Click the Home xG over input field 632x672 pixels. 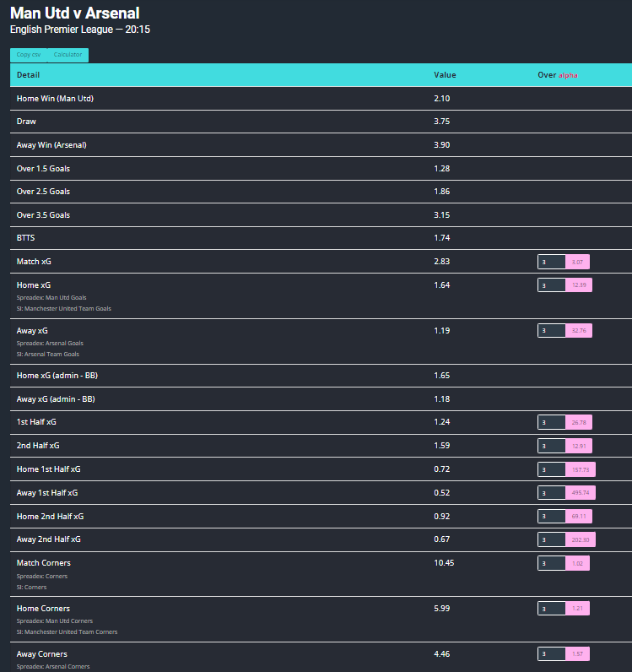pos(552,285)
